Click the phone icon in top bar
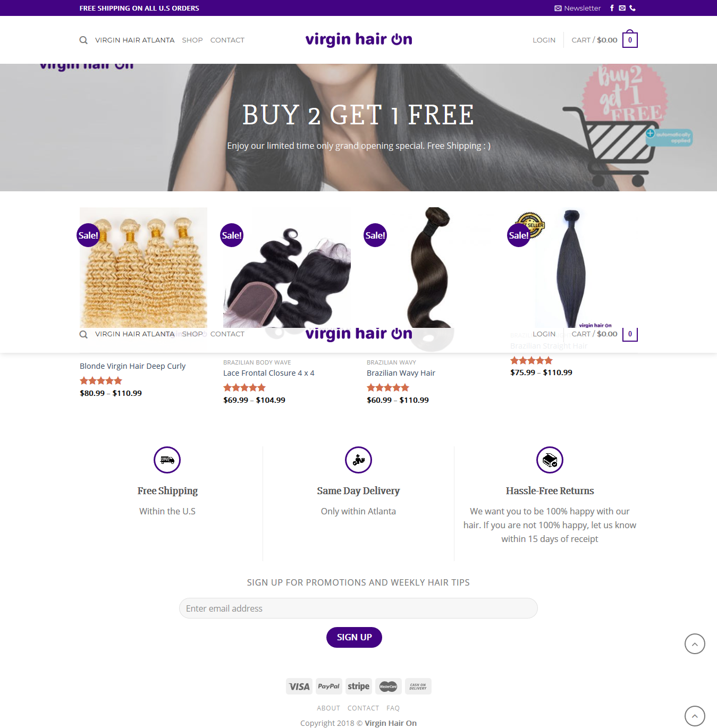Screen dimensions: 717x728 [x=632, y=8]
